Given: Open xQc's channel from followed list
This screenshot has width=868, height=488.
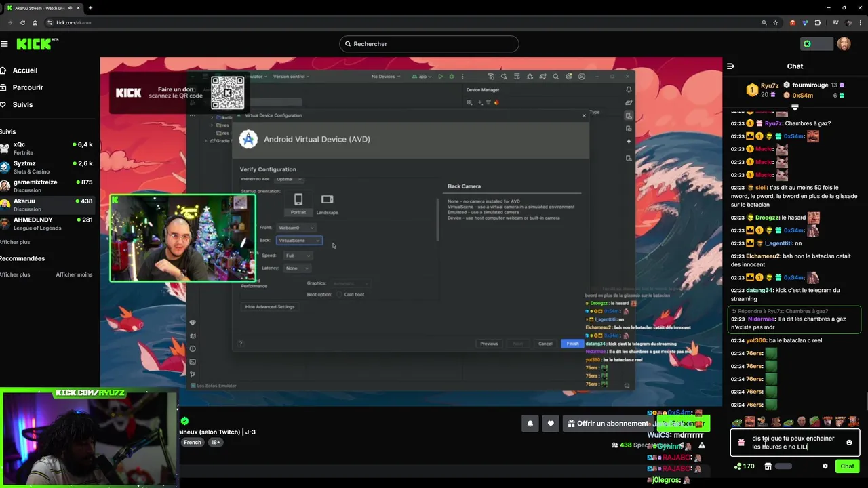Looking at the screenshot, I should (47, 148).
